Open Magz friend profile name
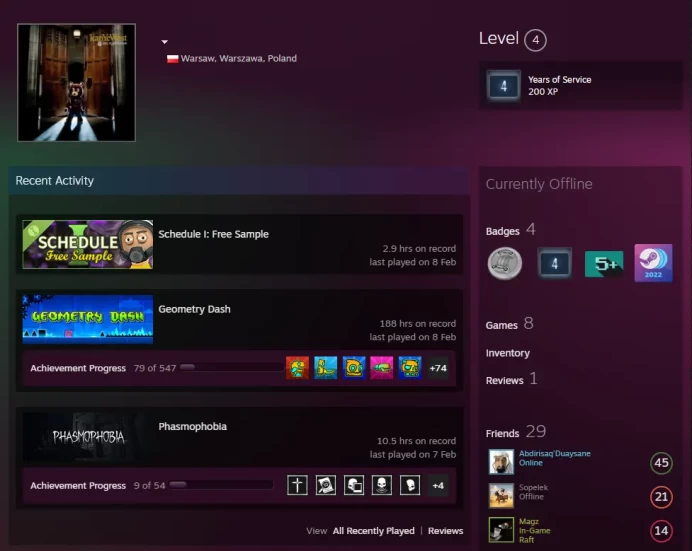 (529, 521)
